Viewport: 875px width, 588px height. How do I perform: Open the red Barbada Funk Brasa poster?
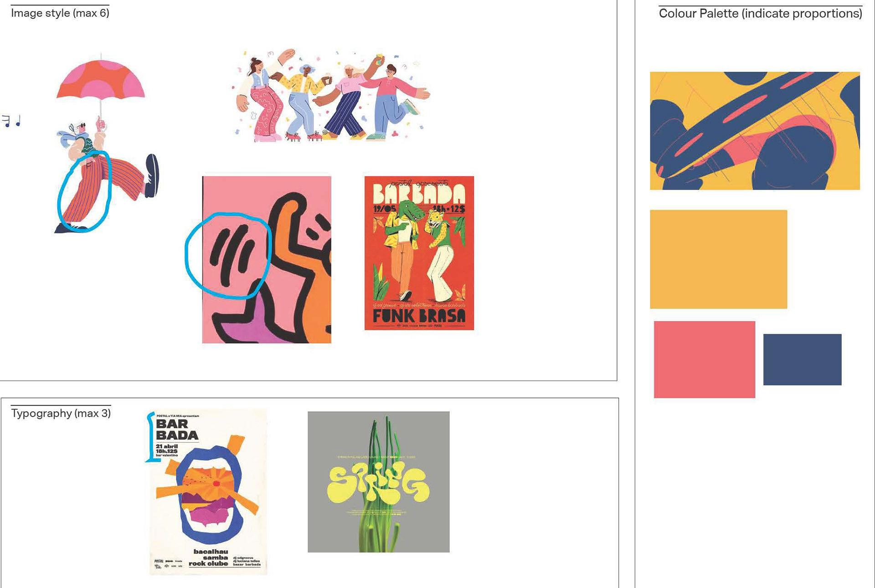click(x=419, y=253)
